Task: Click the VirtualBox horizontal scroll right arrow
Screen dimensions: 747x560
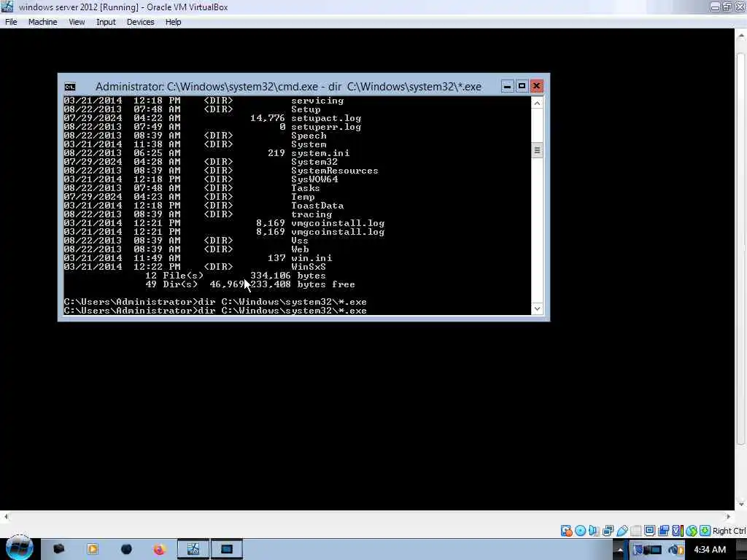Action: 729,517
